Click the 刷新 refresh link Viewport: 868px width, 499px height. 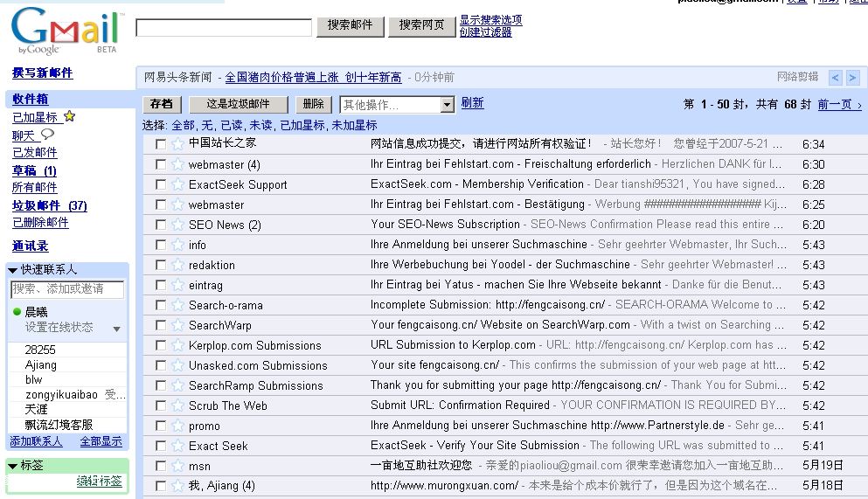tap(473, 103)
